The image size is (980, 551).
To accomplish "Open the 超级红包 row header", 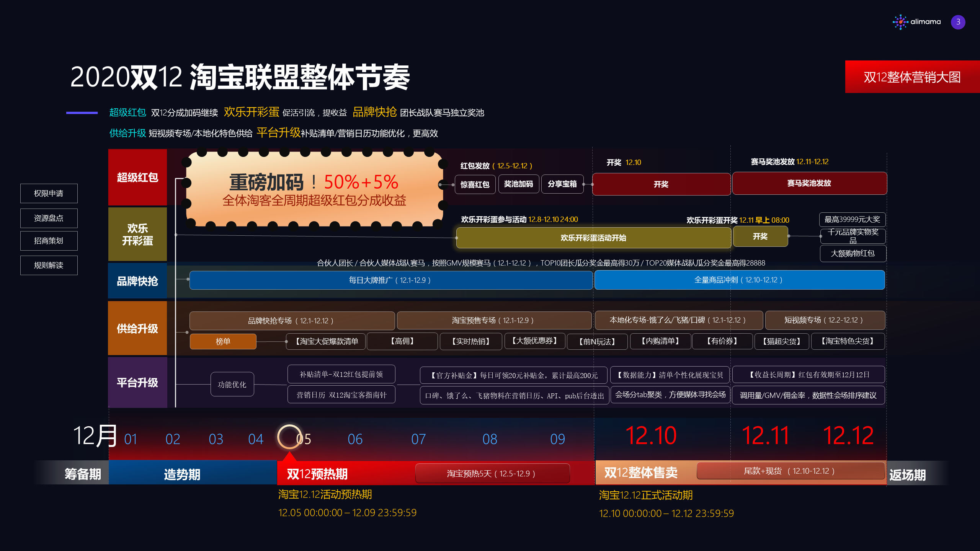I will (137, 177).
